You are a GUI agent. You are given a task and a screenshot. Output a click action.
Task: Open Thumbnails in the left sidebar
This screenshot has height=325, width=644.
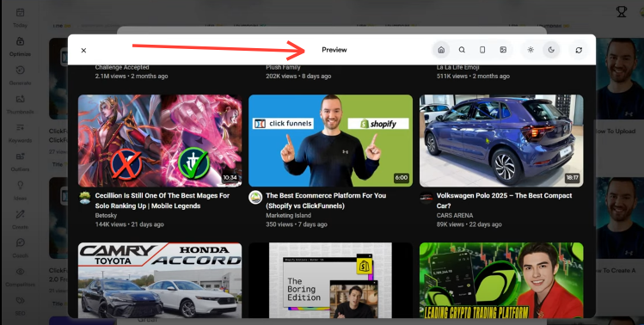coord(20,104)
